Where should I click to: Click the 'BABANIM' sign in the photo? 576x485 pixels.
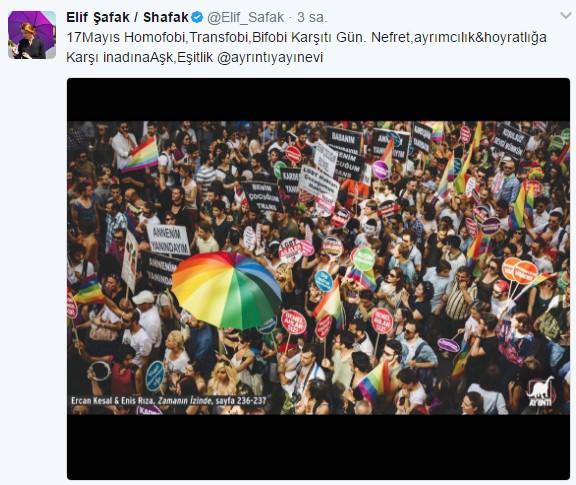pyautogui.click(x=344, y=139)
